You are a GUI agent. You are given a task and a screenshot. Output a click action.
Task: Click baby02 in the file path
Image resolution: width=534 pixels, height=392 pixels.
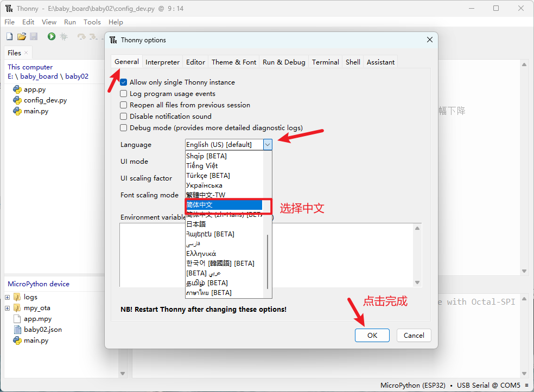77,76
